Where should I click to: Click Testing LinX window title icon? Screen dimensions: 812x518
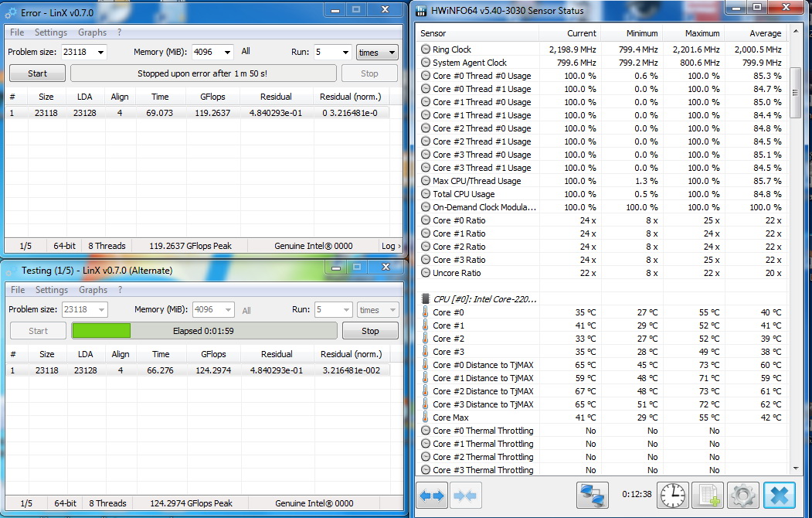(10, 271)
